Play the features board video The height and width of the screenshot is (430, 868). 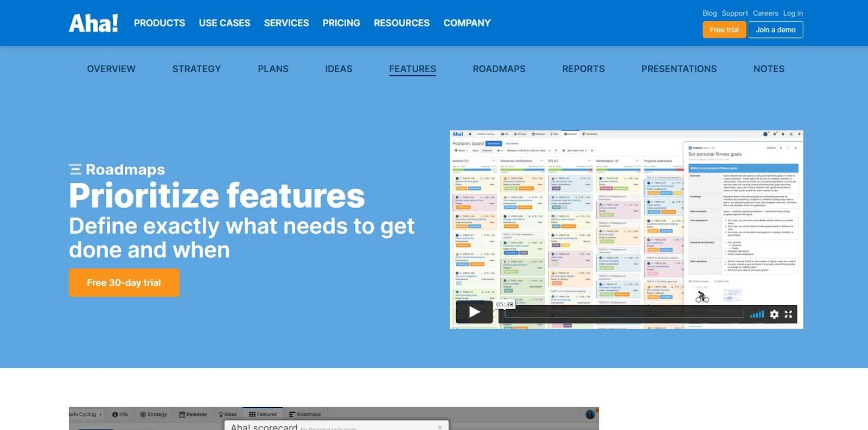coord(474,312)
